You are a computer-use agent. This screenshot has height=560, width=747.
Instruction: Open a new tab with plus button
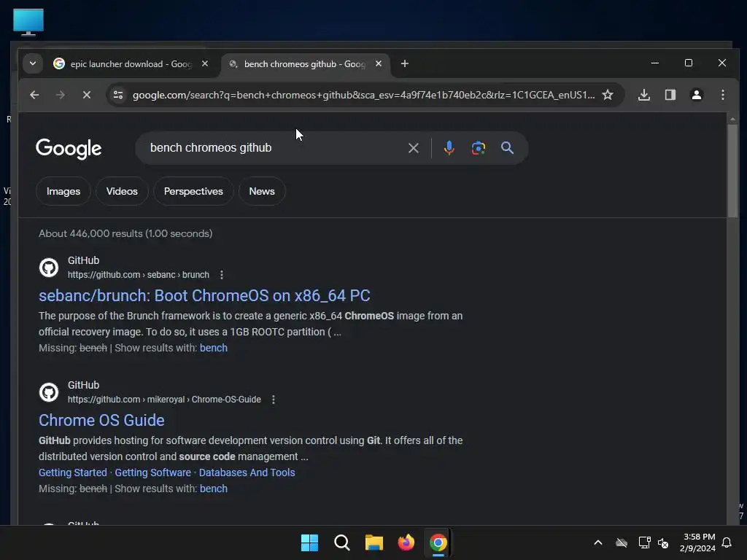(404, 63)
